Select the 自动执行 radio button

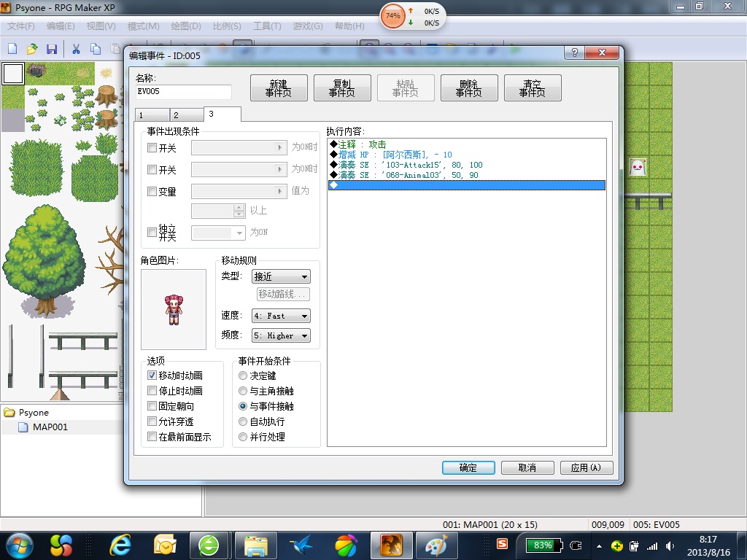(243, 422)
